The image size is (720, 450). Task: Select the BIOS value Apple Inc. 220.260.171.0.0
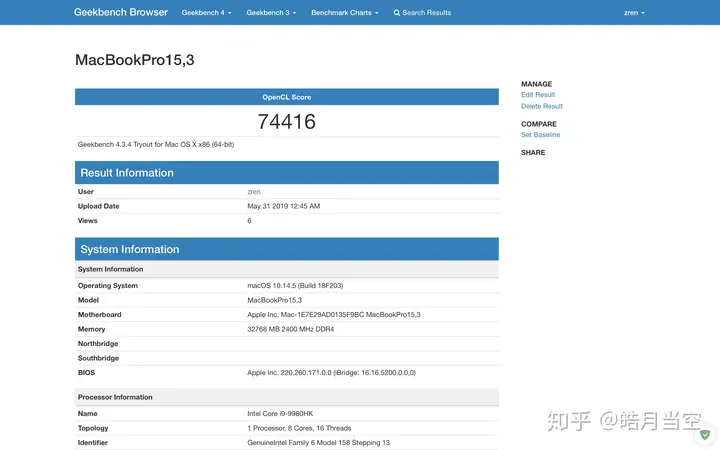(x=331, y=372)
